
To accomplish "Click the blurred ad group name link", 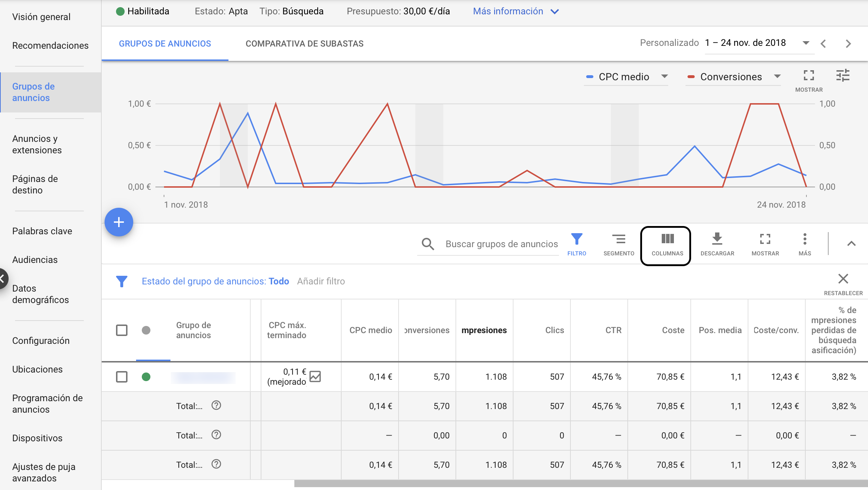I will tap(203, 378).
